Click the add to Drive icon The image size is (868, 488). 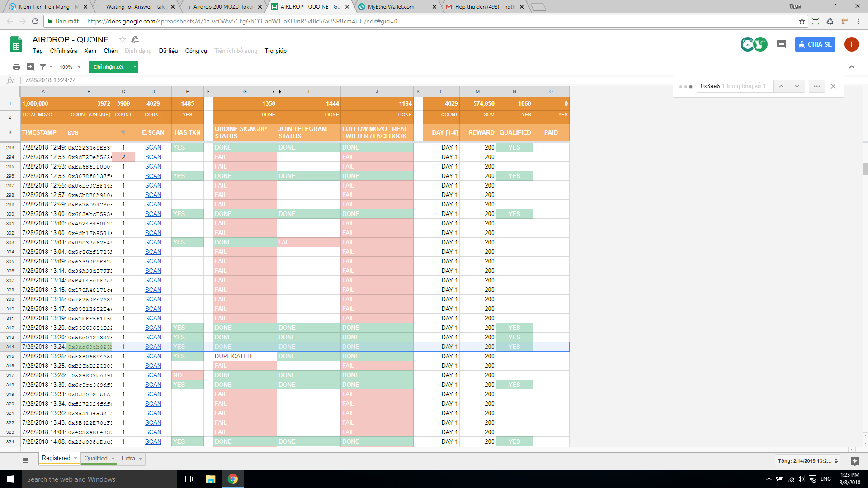(135, 40)
